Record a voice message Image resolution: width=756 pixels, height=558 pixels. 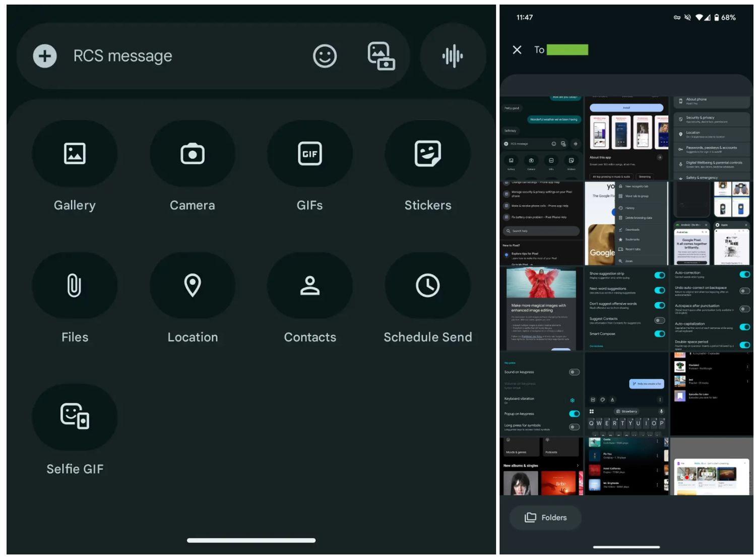click(x=452, y=56)
